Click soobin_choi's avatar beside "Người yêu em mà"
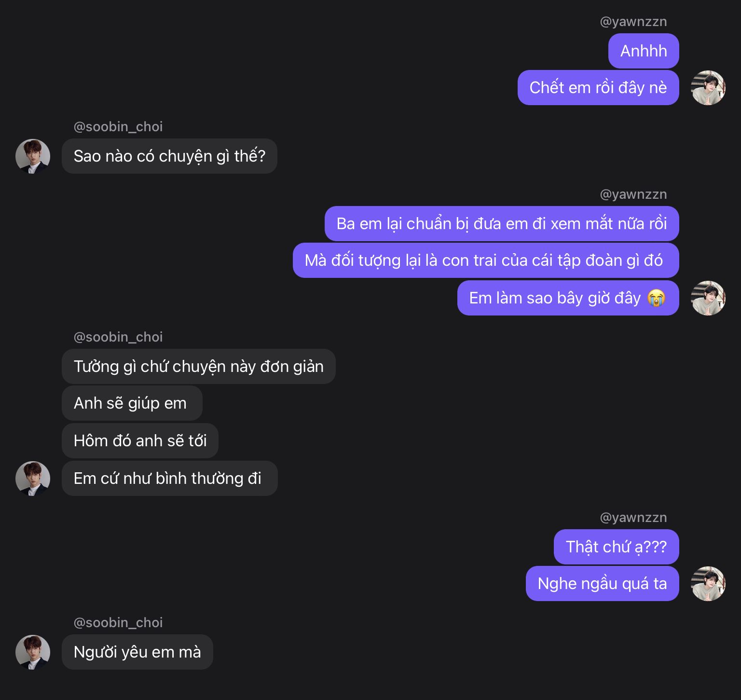741x700 pixels. (x=33, y=652)
